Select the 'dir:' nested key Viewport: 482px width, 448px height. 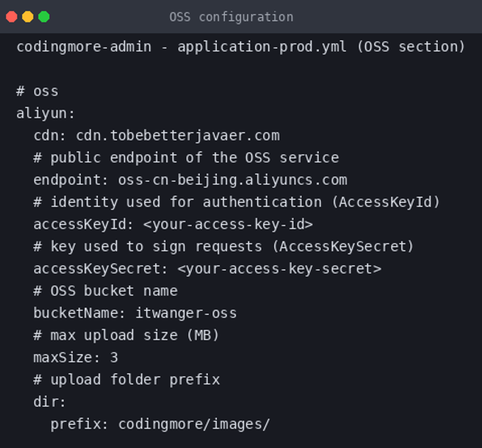tap(49, 402)
